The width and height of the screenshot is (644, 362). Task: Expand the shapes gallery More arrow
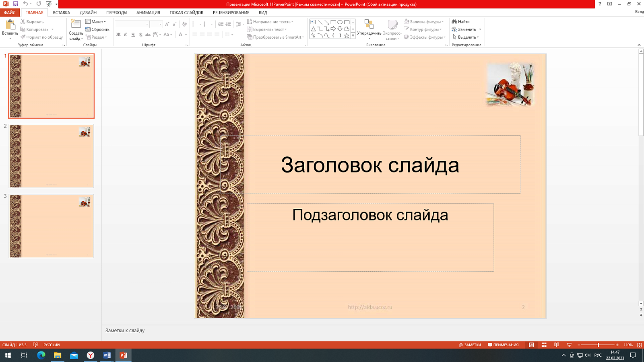[353, 36]
